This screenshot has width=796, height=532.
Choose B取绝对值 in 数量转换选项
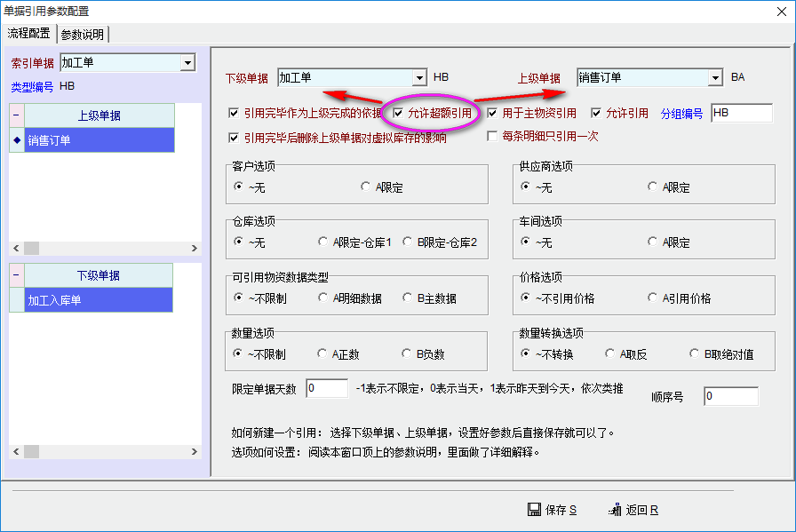(696, 354)
